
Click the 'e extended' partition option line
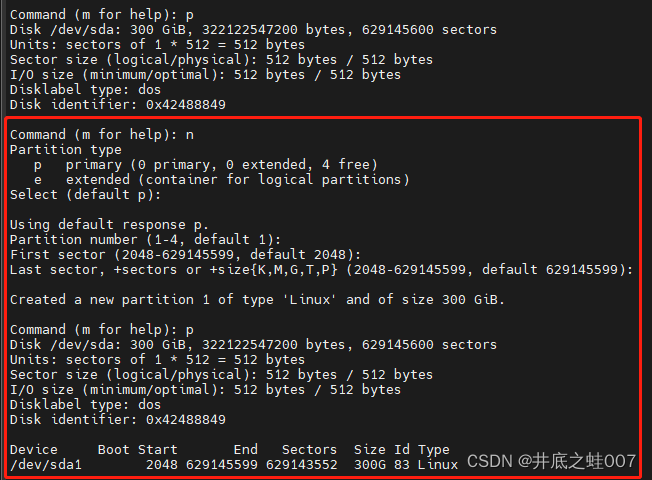pyautogui.click(x=222, y=180)
